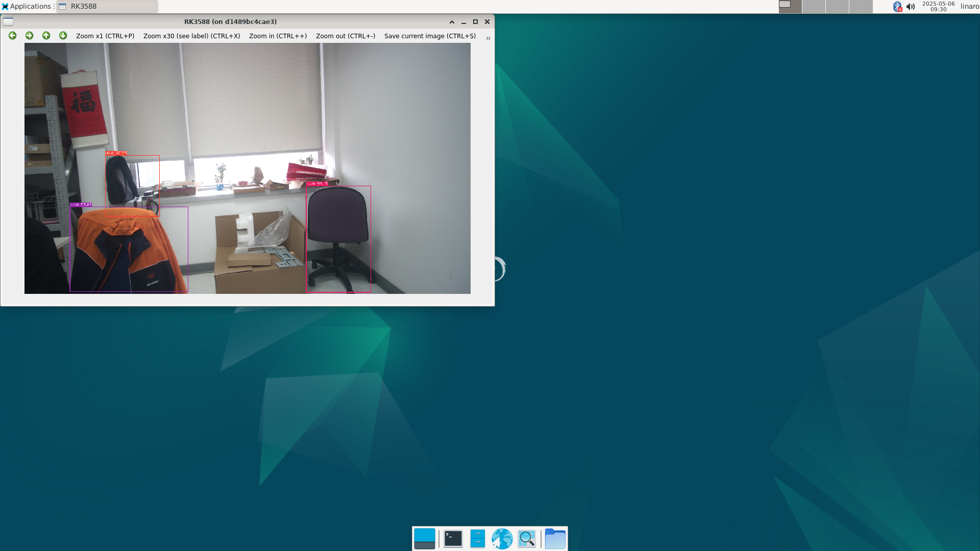Click Zoom x1 (CTRL+P) button
The image size is (980, 551).
[x=105, y=36]
